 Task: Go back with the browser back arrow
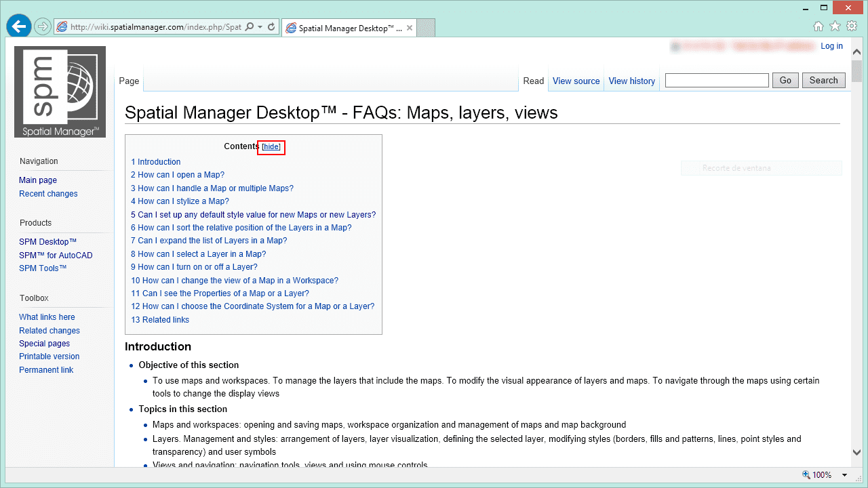pyautogui.click(x=19, y=26)
